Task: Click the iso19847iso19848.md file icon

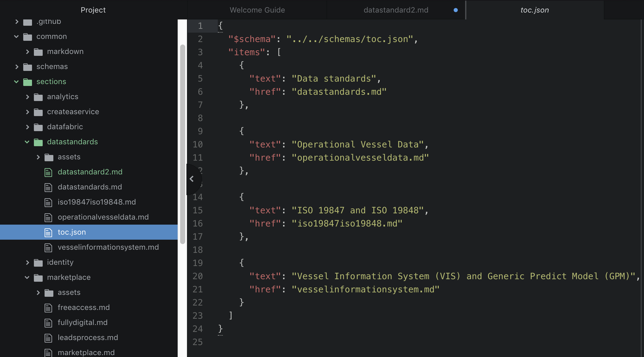Action: point(48,203)
